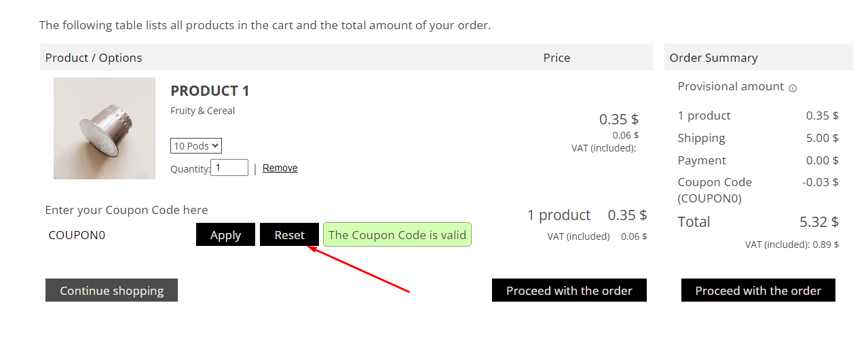Click the Product / Options column header
868x339 pixels.
94,58
